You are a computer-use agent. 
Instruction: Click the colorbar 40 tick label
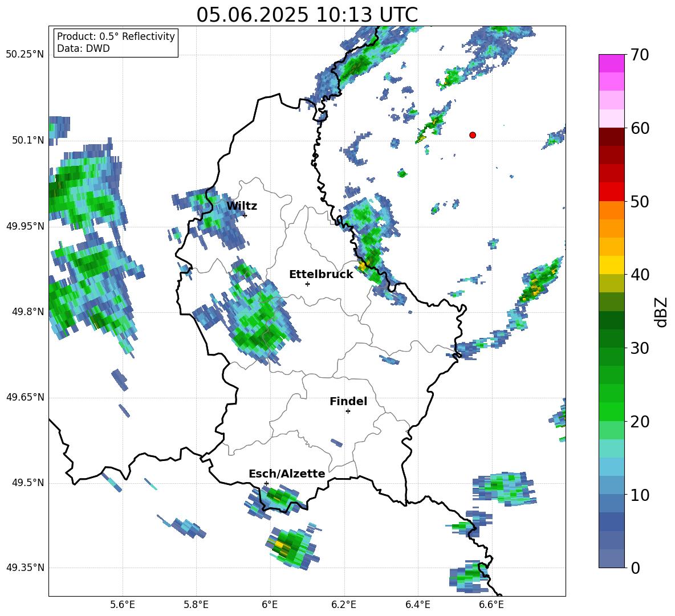tap(640, 275)
